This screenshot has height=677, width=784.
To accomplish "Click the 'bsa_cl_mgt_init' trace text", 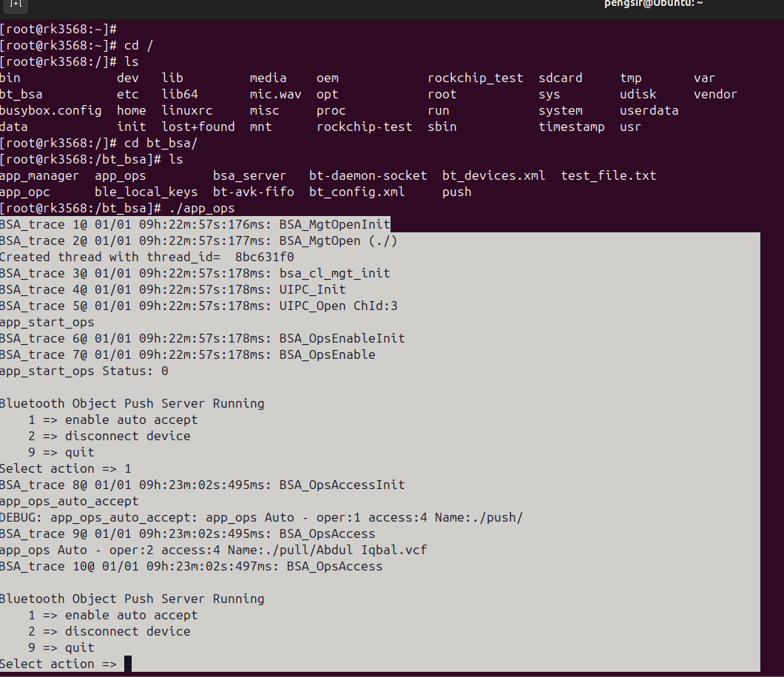I will [334, 274].
